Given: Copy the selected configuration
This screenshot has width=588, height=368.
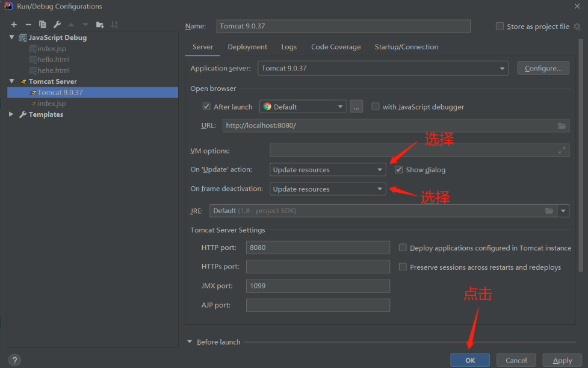Looking at the screenshot, I should pyautogui.click(x=42, y=24).
